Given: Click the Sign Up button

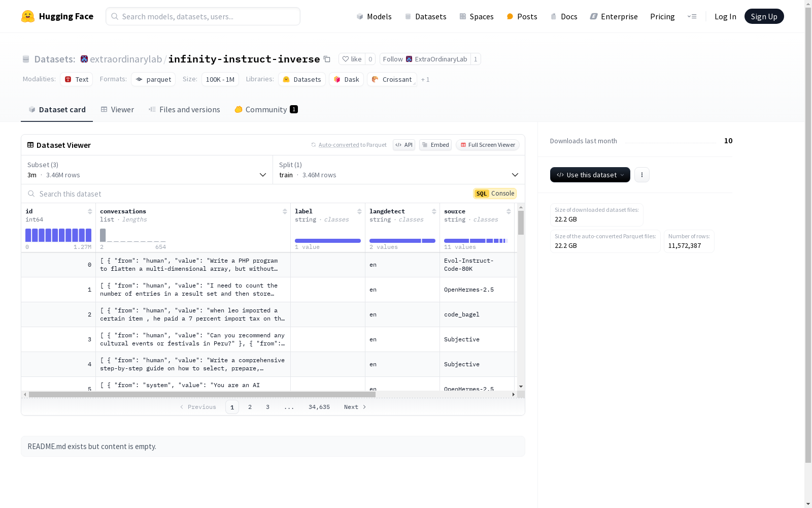Looking at the screenshot, I should pos(764,16).
